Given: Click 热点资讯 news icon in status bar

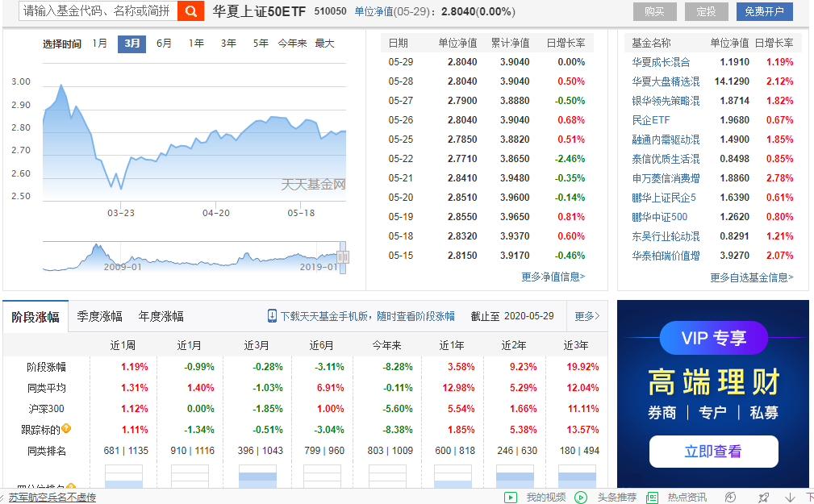Looking at the screenshot, I should 652,498.
